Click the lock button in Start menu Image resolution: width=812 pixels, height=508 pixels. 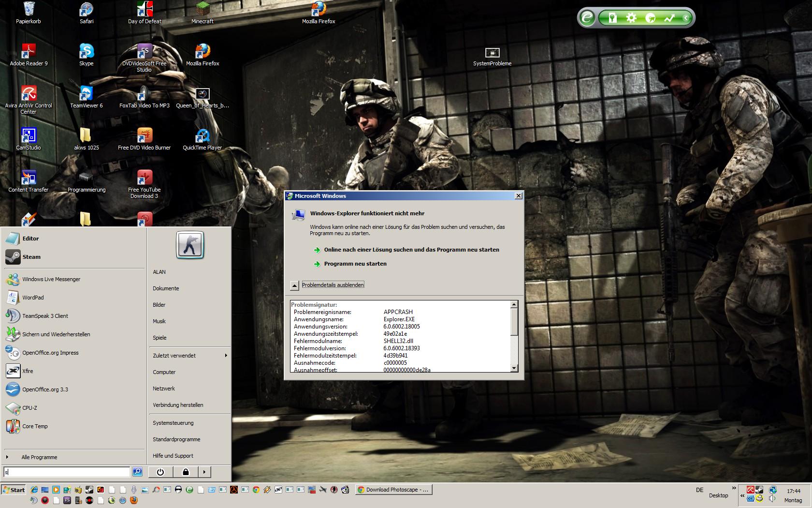click(x=186, y=472)
